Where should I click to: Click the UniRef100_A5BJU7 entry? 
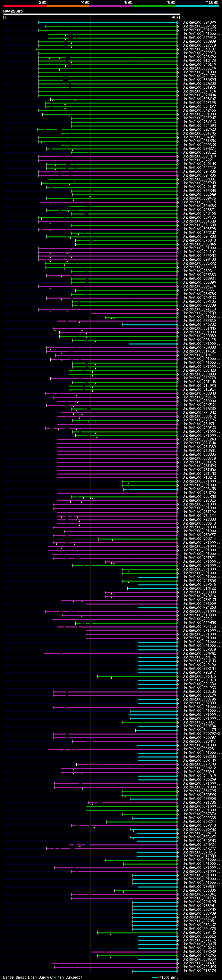tap(199, 49)
